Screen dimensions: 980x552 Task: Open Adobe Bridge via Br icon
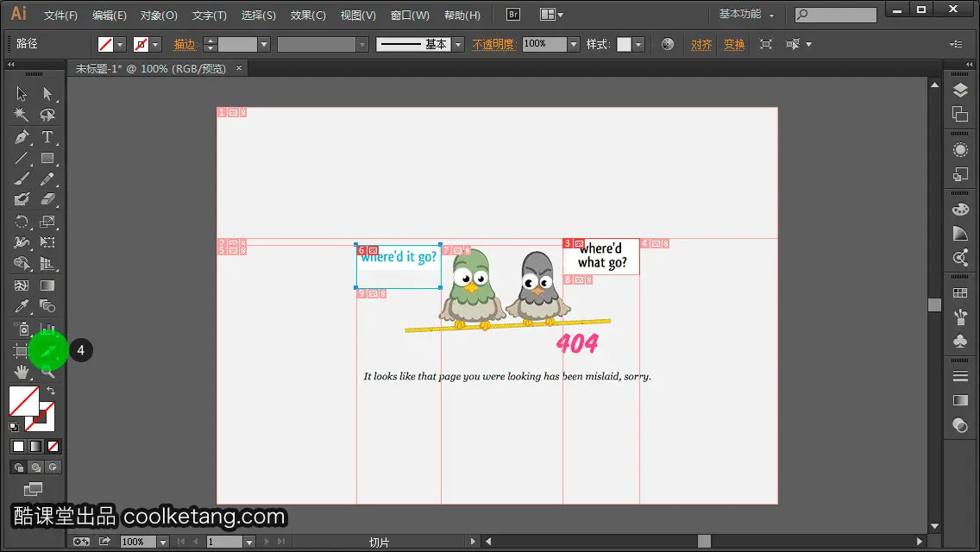(x=513, y=15)
